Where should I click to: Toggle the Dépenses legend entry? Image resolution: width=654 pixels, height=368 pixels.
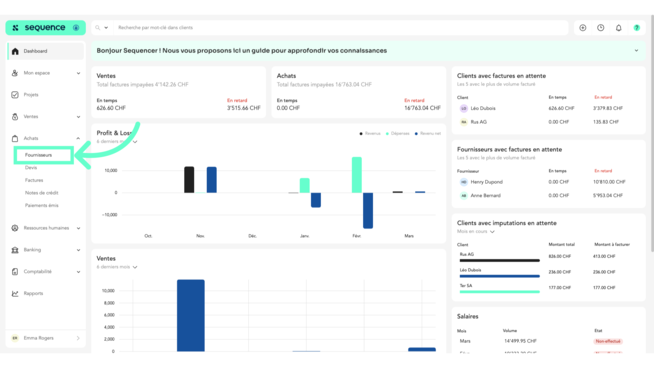tap(397, 134)
